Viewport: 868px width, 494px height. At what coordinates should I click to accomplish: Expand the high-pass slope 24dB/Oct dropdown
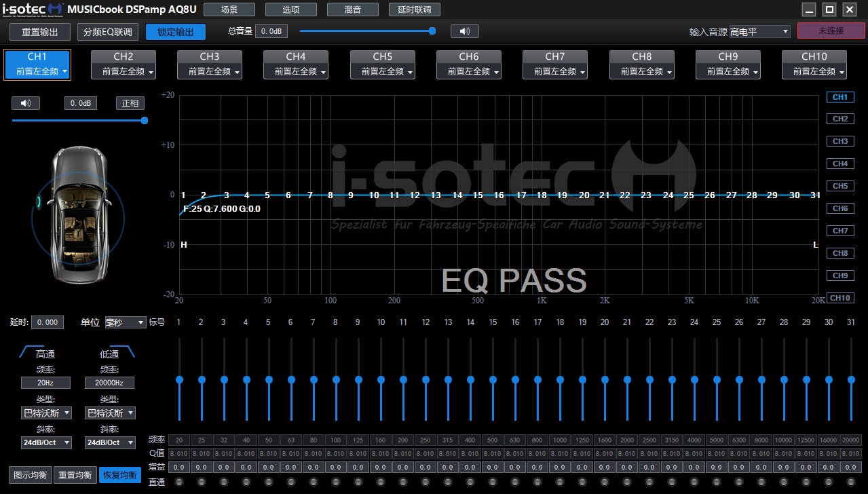pyautogui.click(x=46, y=442)
